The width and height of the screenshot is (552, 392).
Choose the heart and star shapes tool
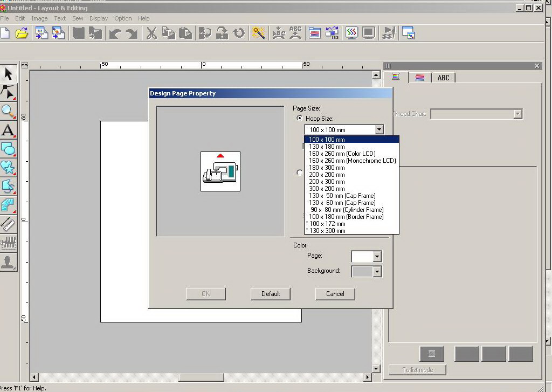point(8,168)
